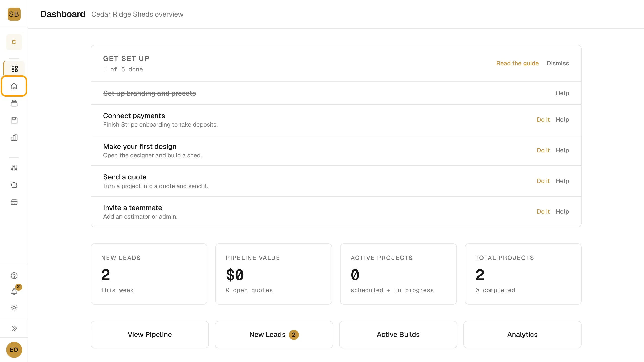Viewport: 644px width, 362px height.
Task: Open the C workspace switcher
Action: click(x=14, y=42)
